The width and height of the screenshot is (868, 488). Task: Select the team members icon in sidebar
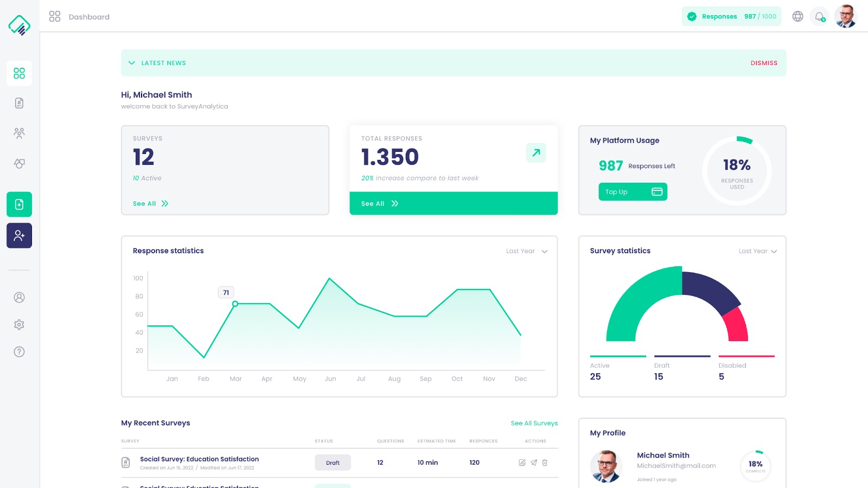(x=19, y=133)
